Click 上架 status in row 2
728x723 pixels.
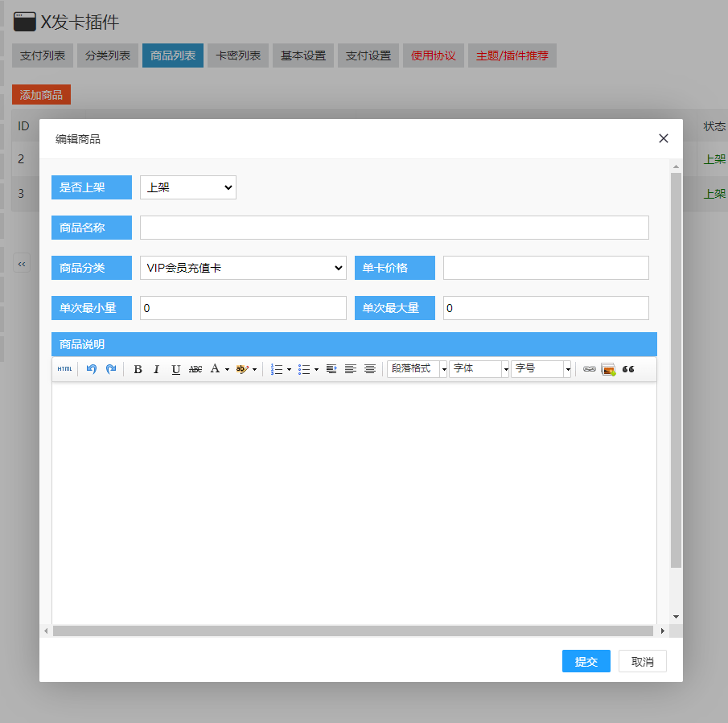click(714, 159)
